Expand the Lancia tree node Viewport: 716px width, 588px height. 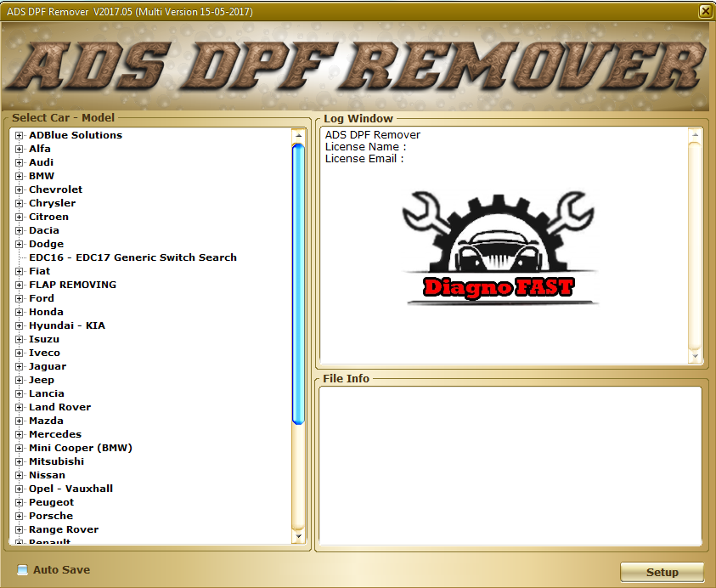click(x=20, y=393)
